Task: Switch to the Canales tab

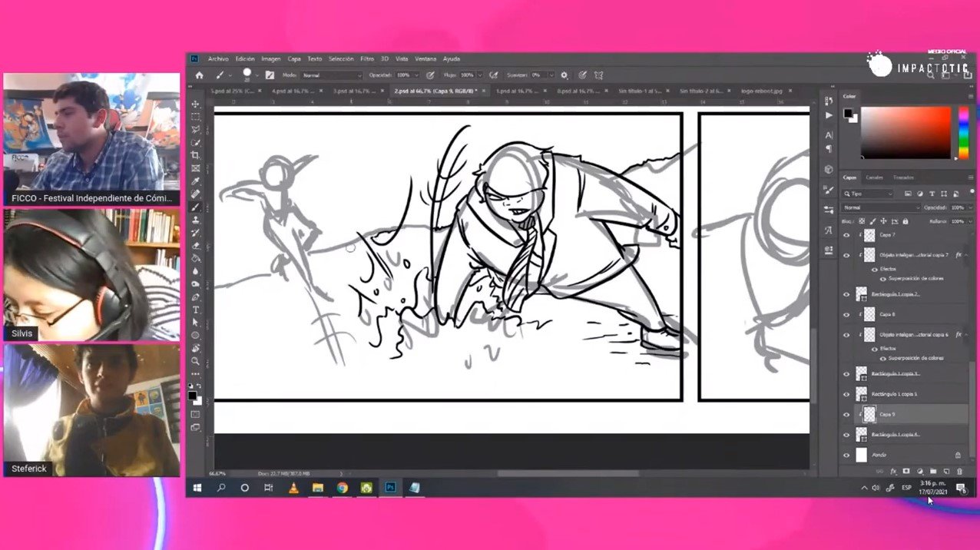Action: tap(874, 177)
